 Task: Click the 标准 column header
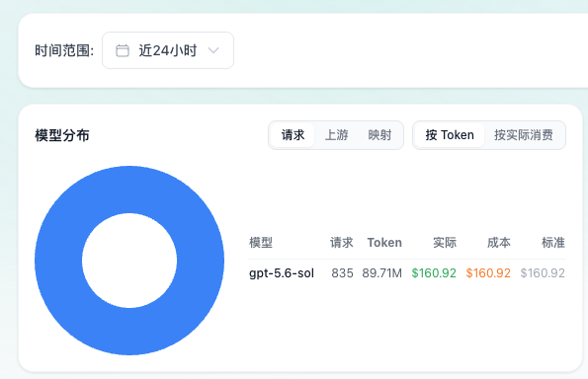pyautogui.click(x=553, y=243)
